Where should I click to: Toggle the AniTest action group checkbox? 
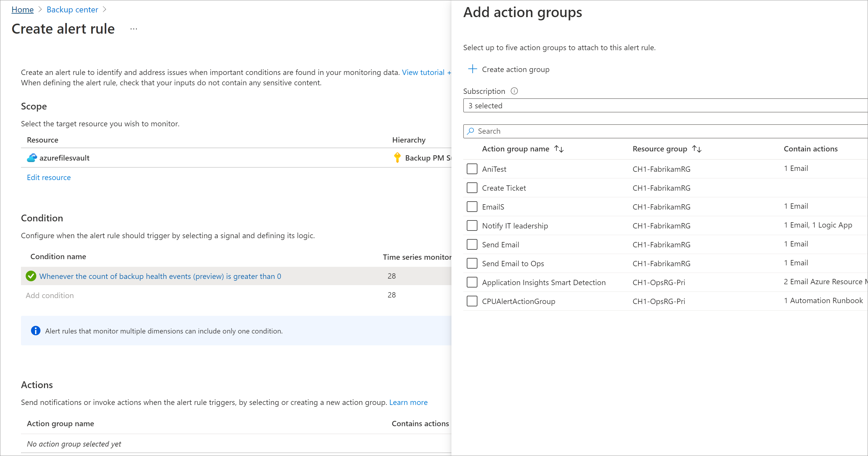pos(472,169)
